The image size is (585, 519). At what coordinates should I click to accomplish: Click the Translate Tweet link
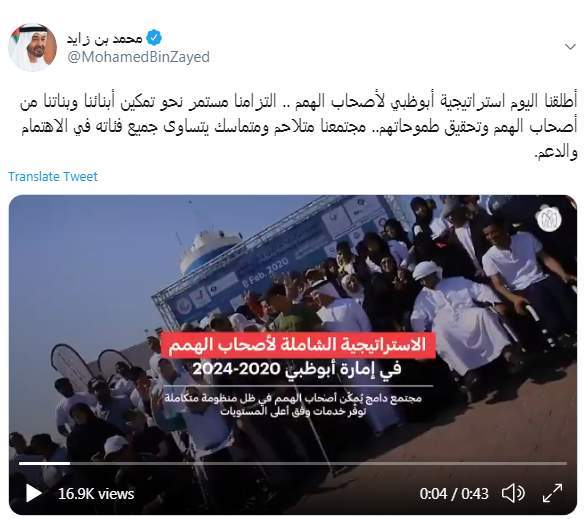click(x=53, y=176)
